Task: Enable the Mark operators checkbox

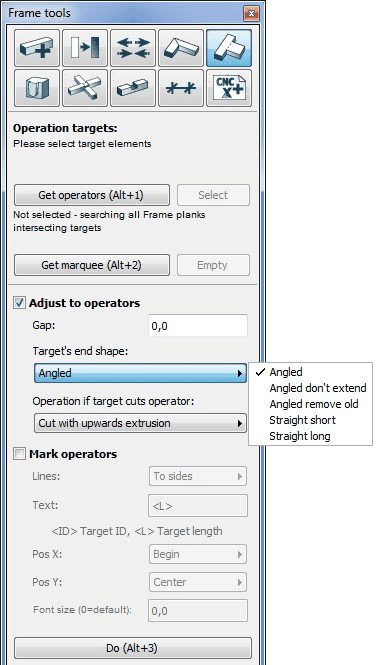Action: tap(20, 454)
